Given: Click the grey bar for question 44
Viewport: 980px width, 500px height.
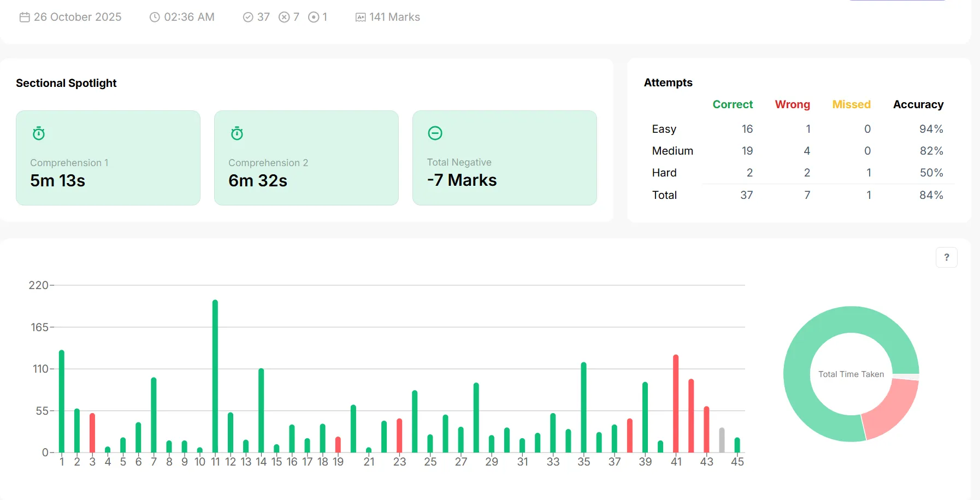Looking at the screenshot, I should (722, 440).
